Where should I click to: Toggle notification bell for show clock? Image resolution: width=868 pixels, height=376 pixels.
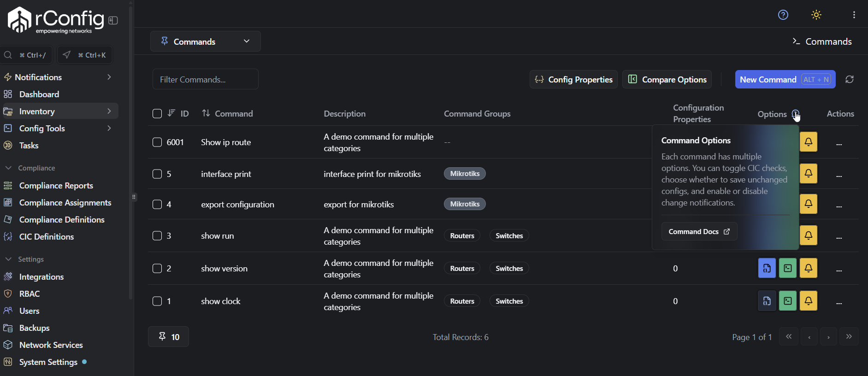click(809, 301)
